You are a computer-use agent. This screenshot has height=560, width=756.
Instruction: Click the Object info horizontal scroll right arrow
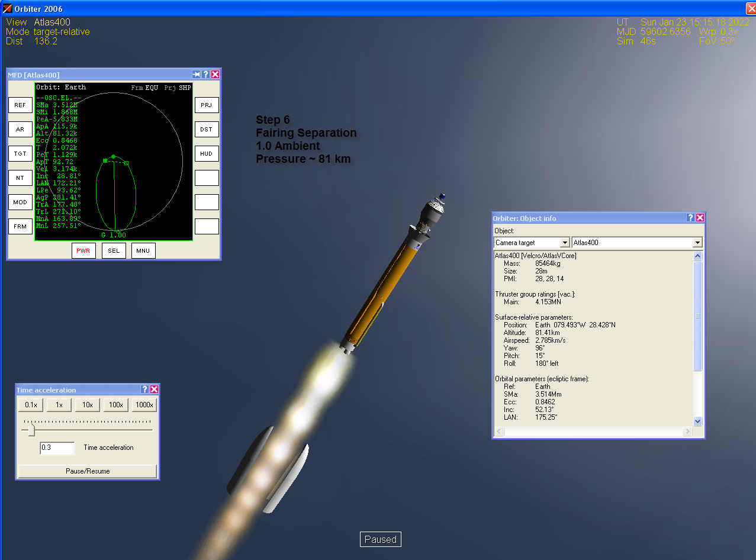pyautogui.click(x=687, y=432)
